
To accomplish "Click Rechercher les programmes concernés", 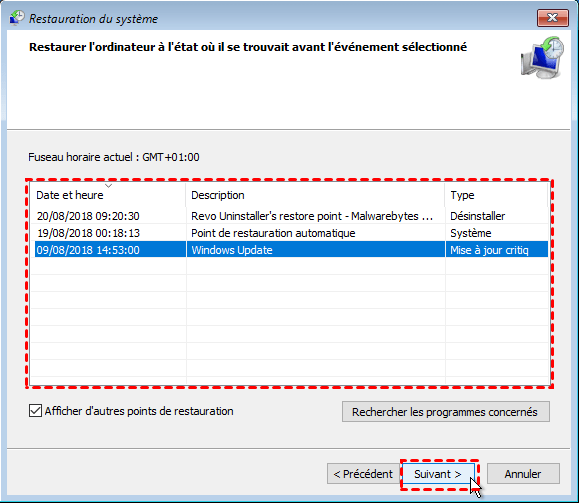I will click(x=445, y=412).
